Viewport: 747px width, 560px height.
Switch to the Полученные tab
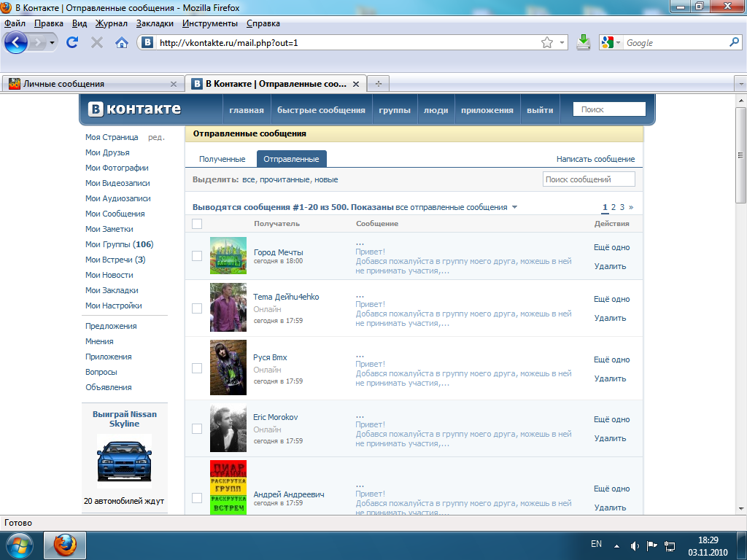222,159
